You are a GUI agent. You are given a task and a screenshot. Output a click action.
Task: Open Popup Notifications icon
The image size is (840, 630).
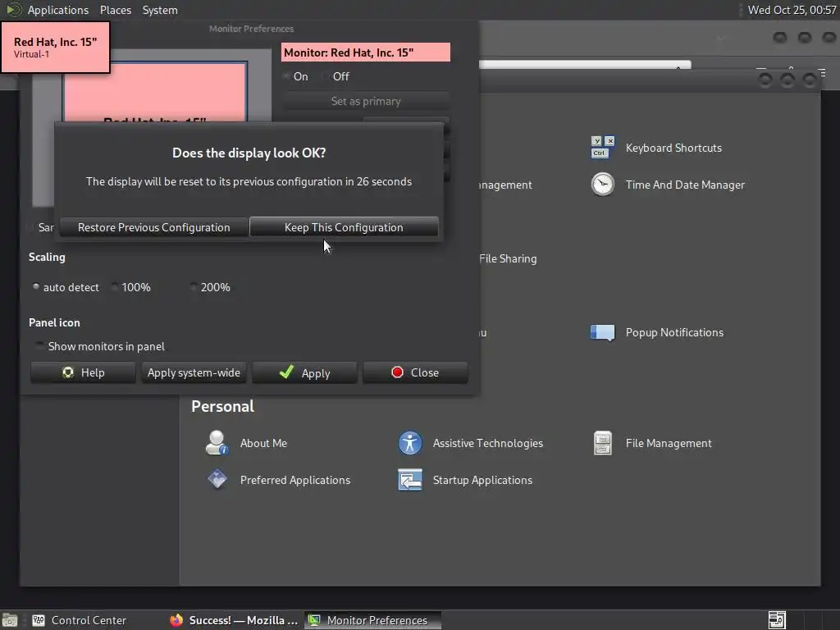(x=603, y=332)
